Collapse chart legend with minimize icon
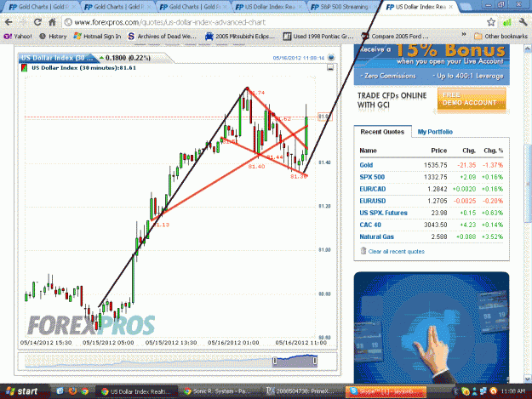 pos(330,68)
